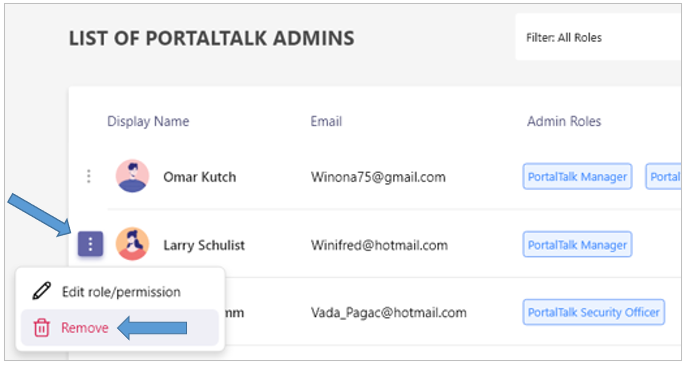Sort by the Display Name column header

pos(148,121)
